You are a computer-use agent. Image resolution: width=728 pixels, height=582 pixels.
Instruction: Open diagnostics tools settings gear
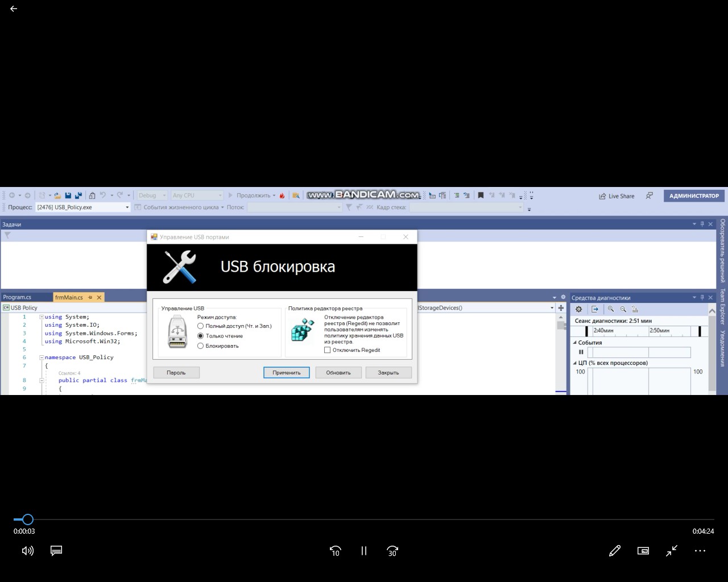point(578,309)
